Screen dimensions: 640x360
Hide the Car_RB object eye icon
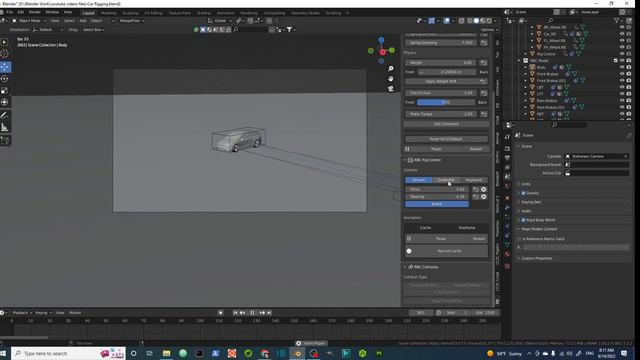point(622,34)
